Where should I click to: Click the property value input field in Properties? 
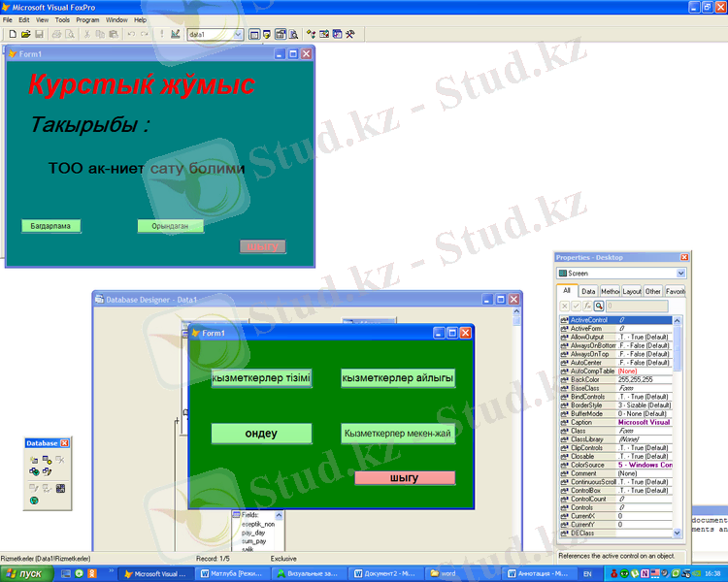point(637,306)
